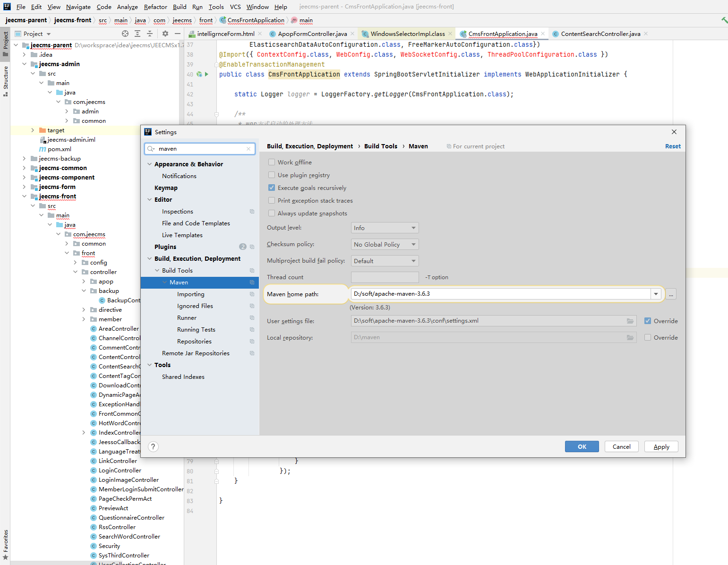
Task: Click the Thread count input field
Action: (385, 277)
